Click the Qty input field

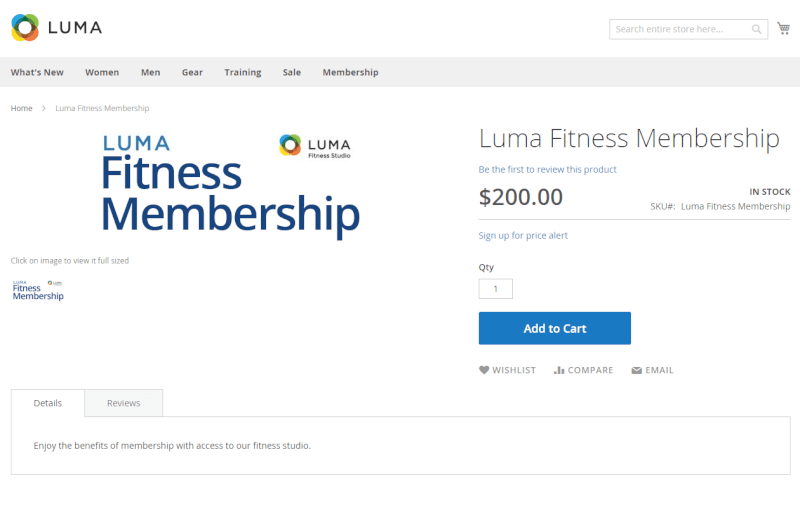[x=496, y=289]
